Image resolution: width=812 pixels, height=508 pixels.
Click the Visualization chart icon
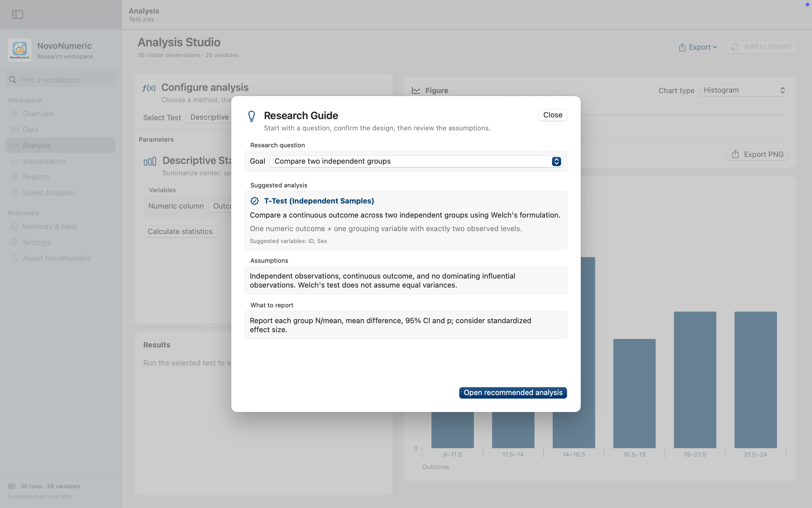pos(14,161)
